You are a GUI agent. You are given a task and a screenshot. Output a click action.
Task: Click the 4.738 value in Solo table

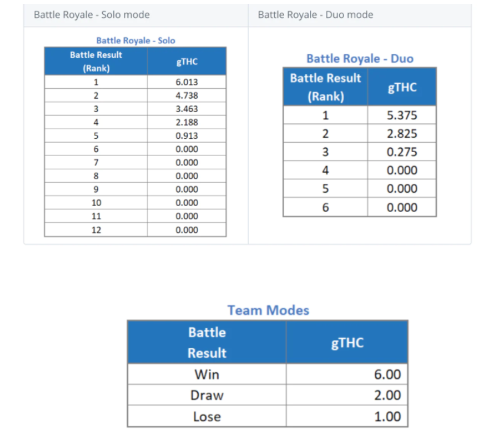point(187,95)
